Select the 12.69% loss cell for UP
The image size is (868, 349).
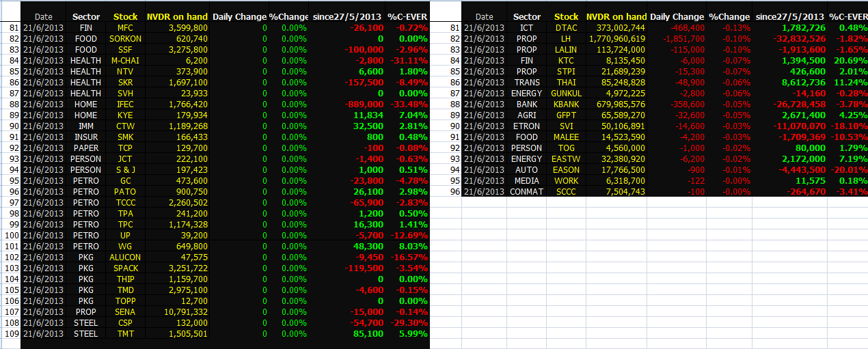click(408, 236)
